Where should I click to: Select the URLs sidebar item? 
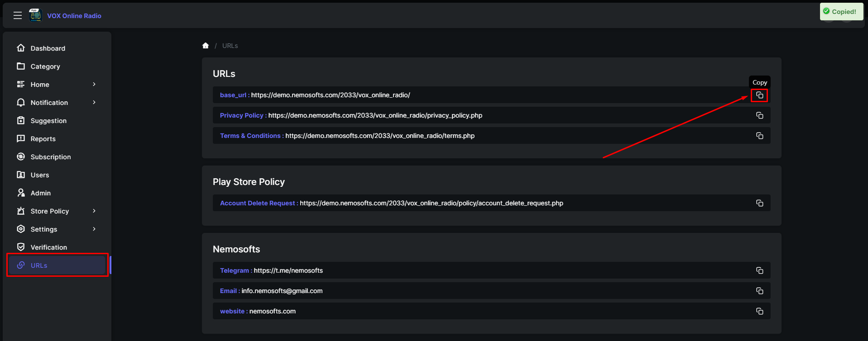pyautogui.click(x=57, y=265)
